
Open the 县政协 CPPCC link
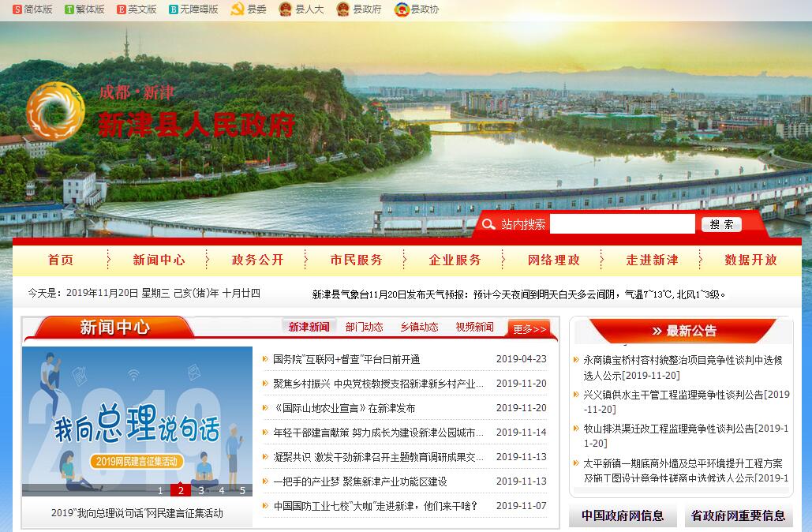(x=417, y=9)
